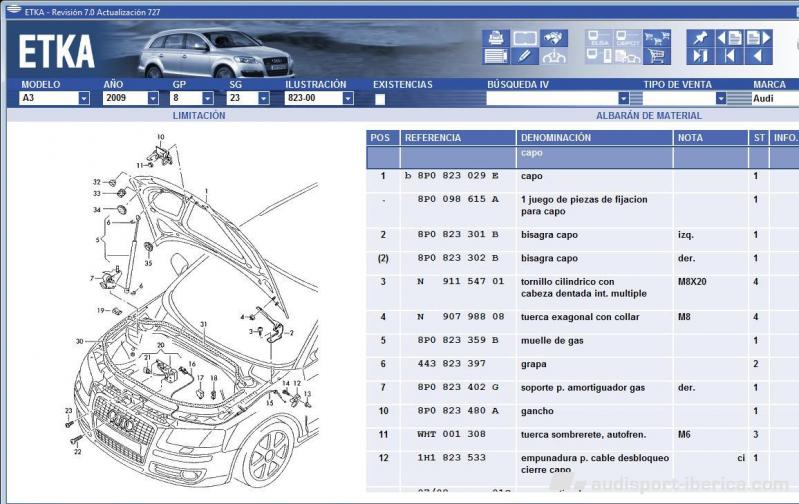
Task: Click the MARCA field showing Audi
Action: click(x=775, y=98)
